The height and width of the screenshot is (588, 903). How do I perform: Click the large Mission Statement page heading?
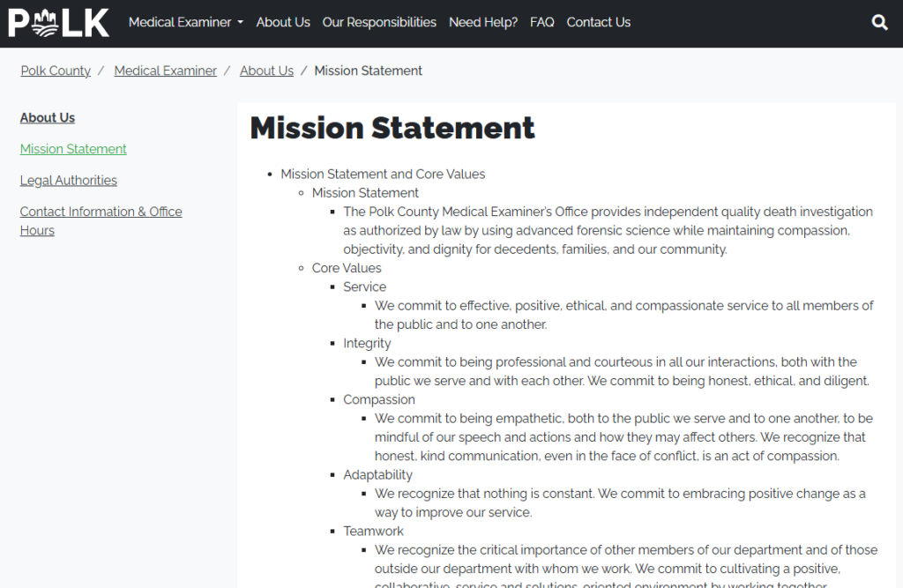[x=392, y=129]
